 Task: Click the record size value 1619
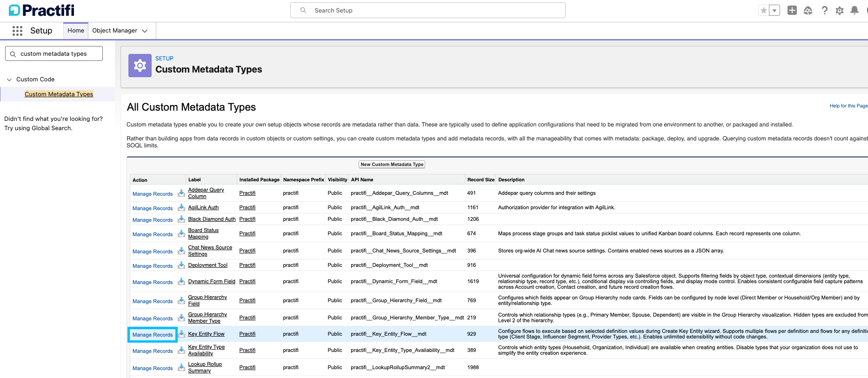pyautogui.click(x=473, y=281)
